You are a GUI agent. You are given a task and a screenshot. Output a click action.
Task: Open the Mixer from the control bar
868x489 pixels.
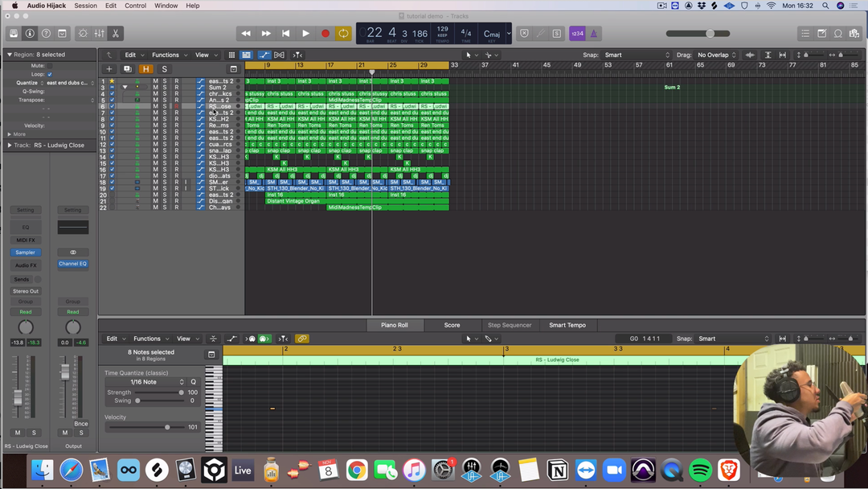pyautogui.click(x=100, y=34)
